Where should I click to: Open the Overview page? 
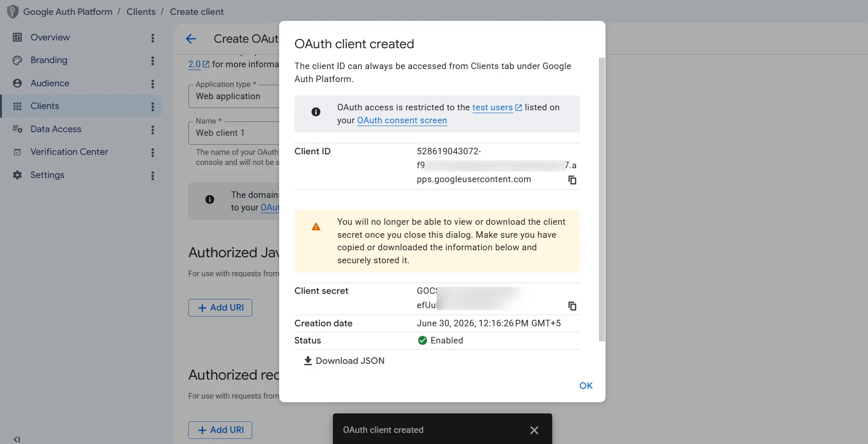pyautogui.click(x=50, y=38)
